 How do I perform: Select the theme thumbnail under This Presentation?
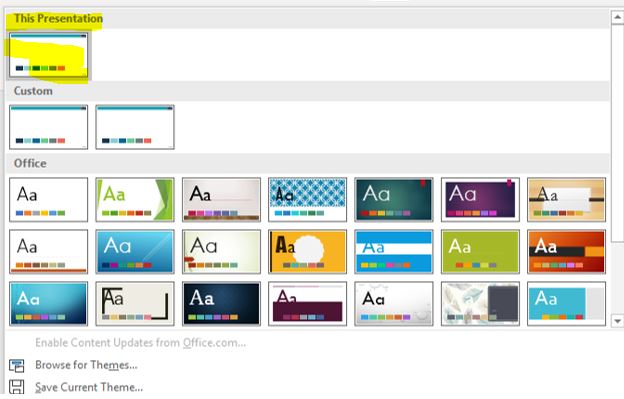pos(49,55)
